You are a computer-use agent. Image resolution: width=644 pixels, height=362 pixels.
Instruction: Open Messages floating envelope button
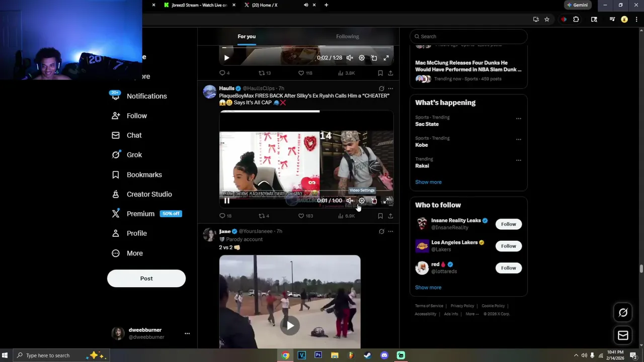point(623,335)
